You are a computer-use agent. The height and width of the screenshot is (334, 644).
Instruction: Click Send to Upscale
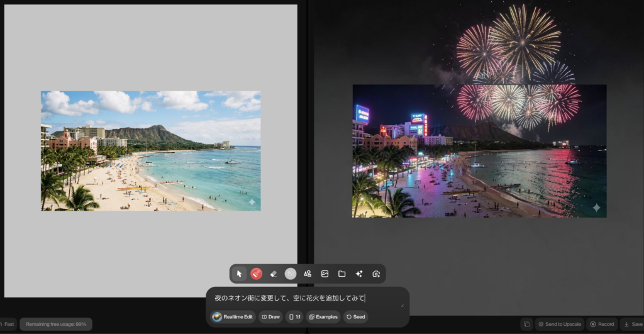pyautogui.click(x=558, y=324)
